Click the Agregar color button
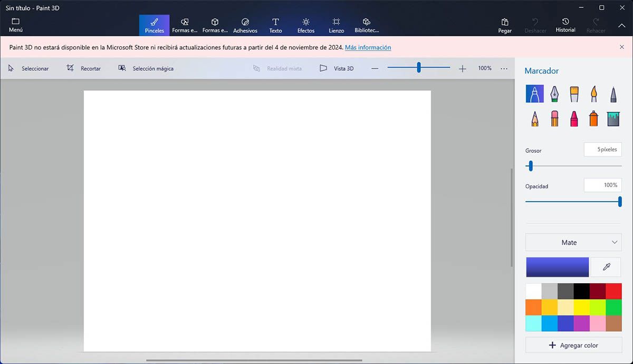633x364 pixels. (x=573, y=346)
